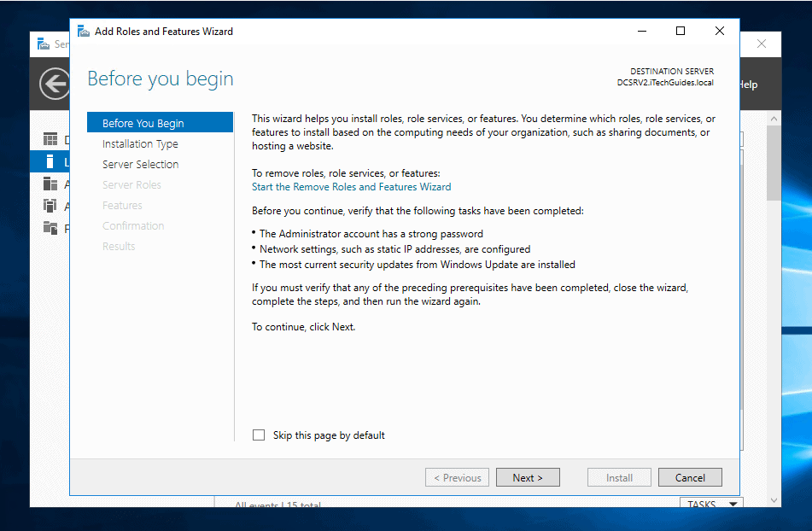Open the Dashboard icon in Server Manager sidebar
Viewport: 812px width, 531px height.
50,139
